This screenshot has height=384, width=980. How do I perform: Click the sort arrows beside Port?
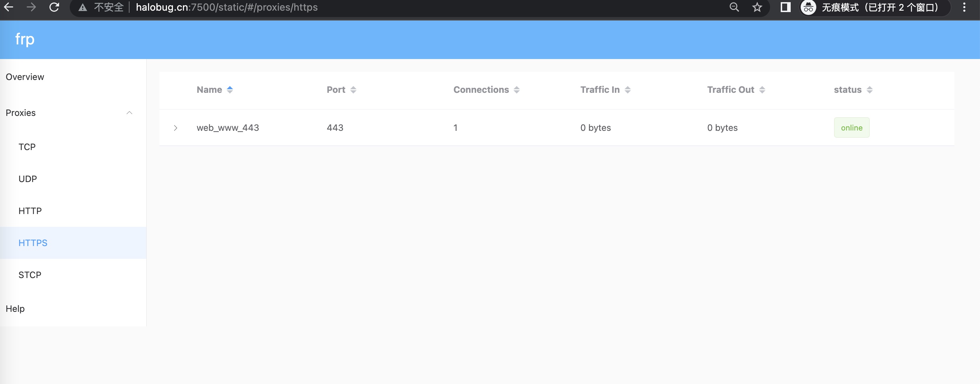click(x=353, y=90)
